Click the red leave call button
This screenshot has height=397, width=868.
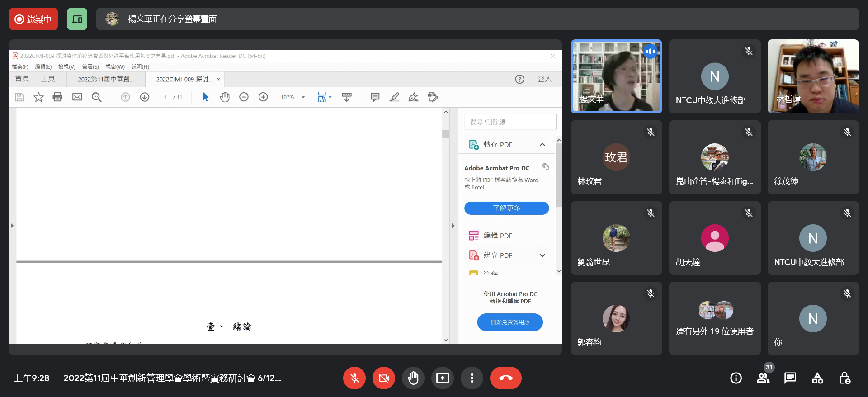[505, 378]
